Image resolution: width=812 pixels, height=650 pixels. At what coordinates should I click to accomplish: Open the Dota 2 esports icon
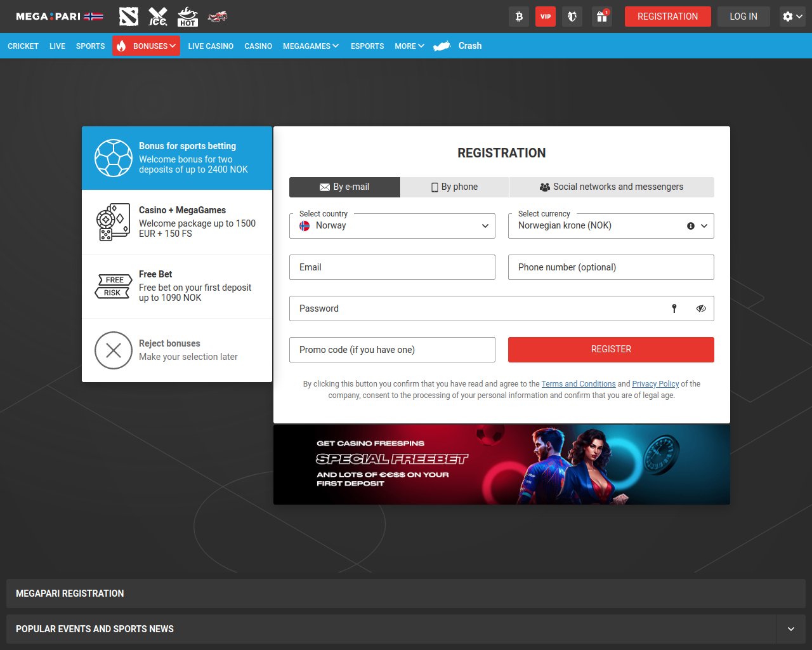pyautogui.click(x=129, y=17)
